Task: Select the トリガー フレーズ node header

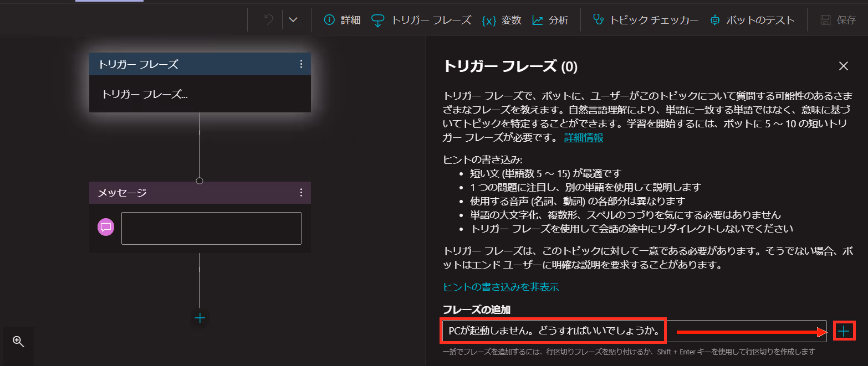Action: click(200, 64)
